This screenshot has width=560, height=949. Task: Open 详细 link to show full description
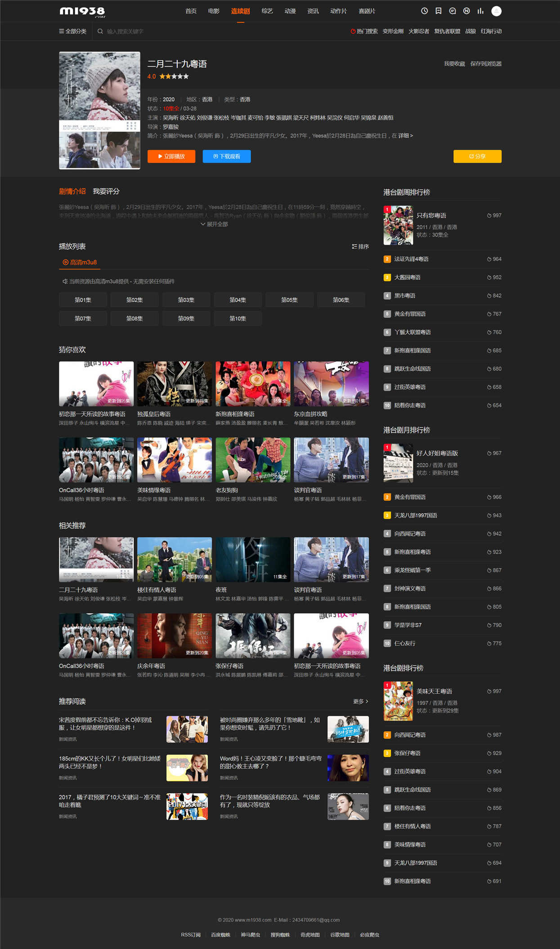pyautogui.click(x=405, y=135)
